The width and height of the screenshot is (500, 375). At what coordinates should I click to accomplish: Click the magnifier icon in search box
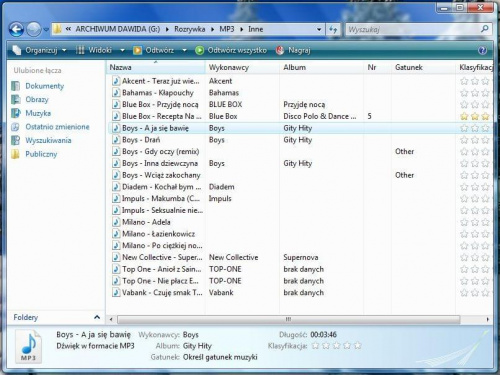[x=485, y=29]
